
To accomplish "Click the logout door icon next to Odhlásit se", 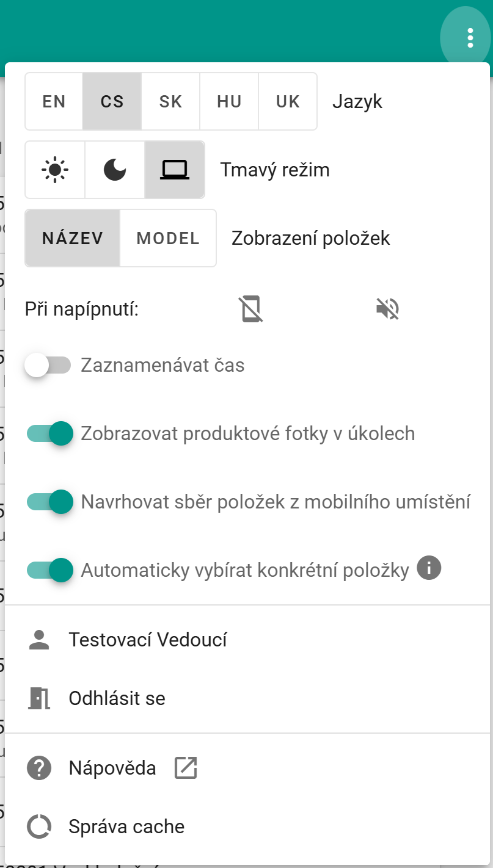I will pos(38,698).
